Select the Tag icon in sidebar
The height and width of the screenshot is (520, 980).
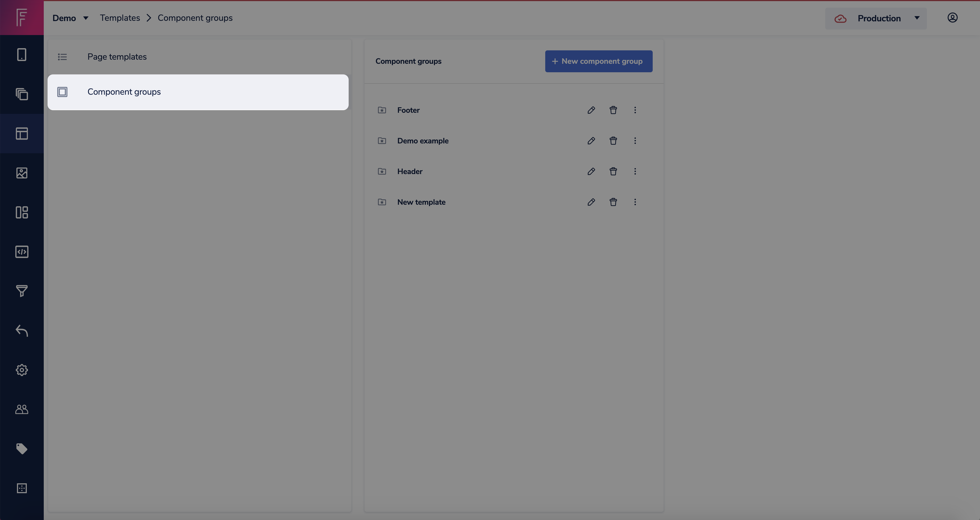(x=22, y=449)
